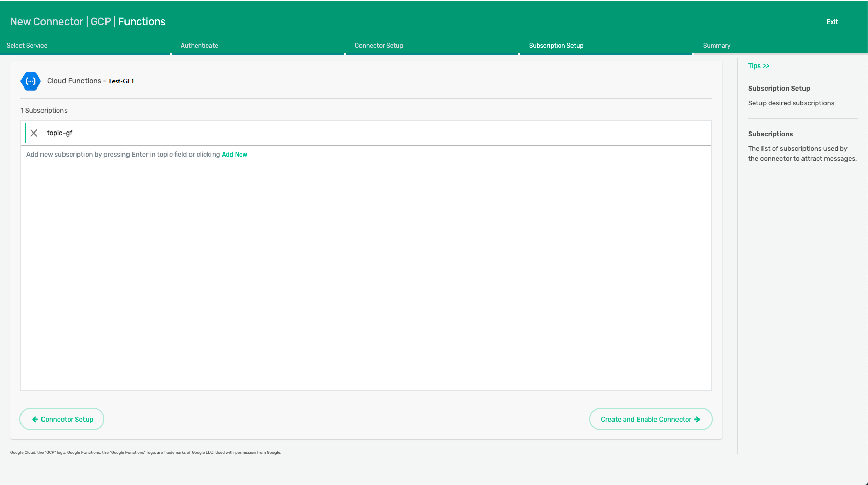Click the right arrow icon after Create and Enable Connector
868x485 pixels.
697,420
